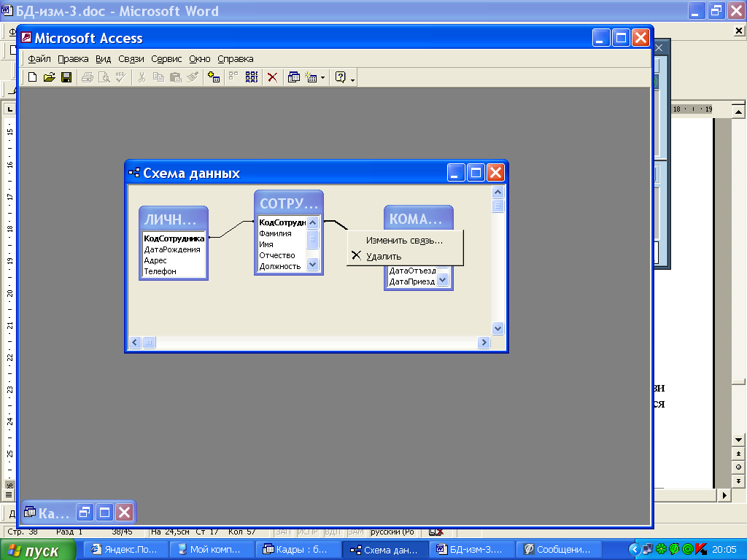The width and height of the screenshot is (747, 560).
Task: Click the КОМА... table title bar
Action: [418, 218]
